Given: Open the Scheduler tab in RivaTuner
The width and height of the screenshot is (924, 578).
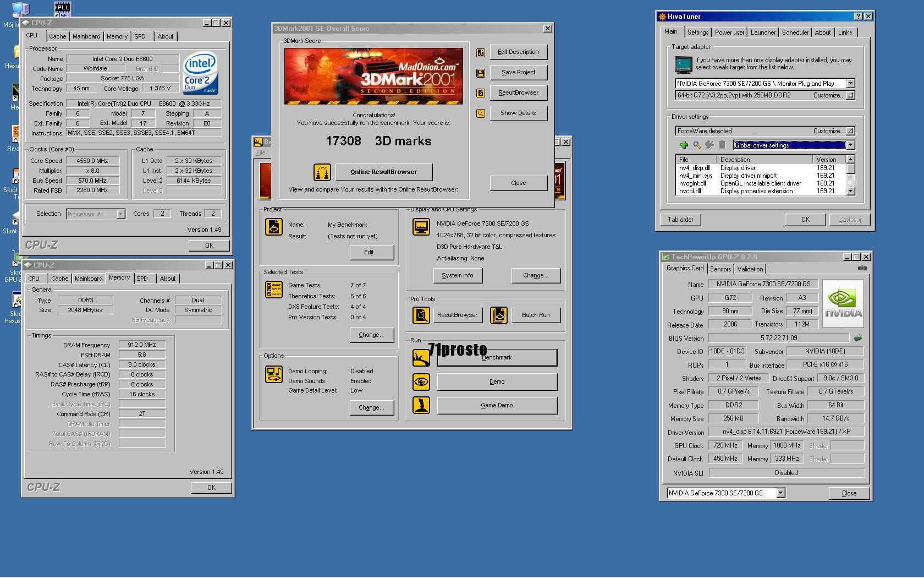Looking at the screenshot, I should [795, 32].
